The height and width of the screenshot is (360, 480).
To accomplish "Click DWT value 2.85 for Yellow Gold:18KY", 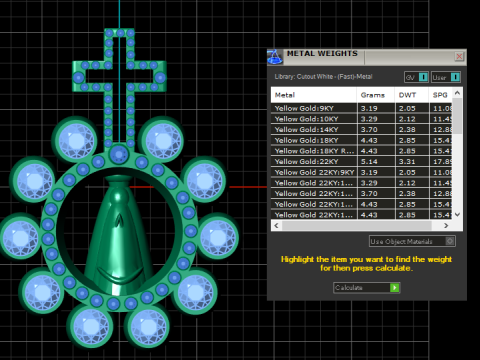I will click(407, 140).
